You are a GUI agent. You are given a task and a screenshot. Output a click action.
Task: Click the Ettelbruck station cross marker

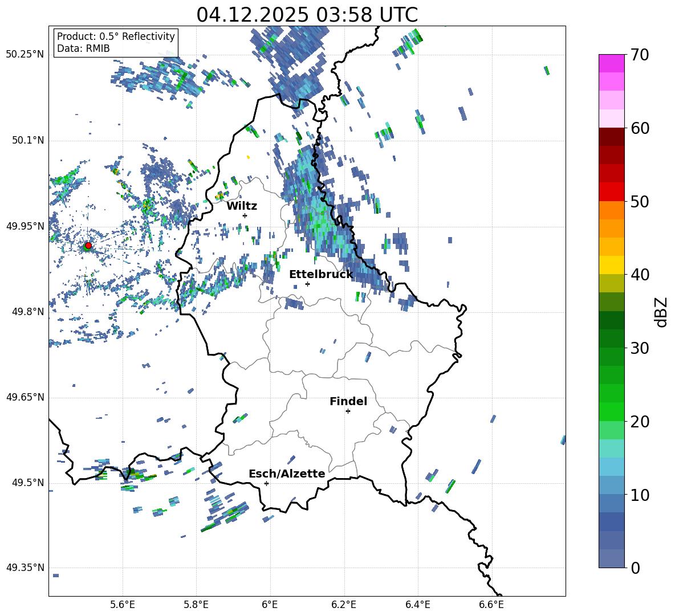(307, 284)
